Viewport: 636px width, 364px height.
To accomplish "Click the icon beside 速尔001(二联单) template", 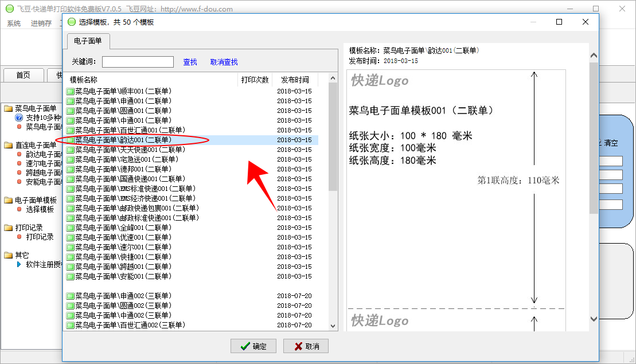I will click(70, 247).
